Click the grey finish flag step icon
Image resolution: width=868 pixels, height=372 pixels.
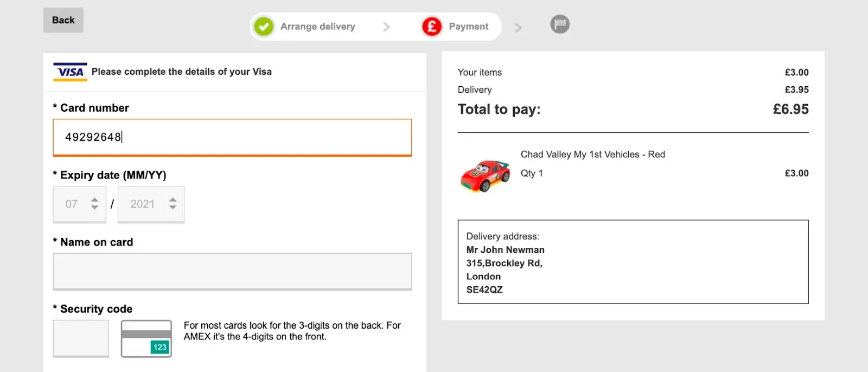[x=560, y=24]
